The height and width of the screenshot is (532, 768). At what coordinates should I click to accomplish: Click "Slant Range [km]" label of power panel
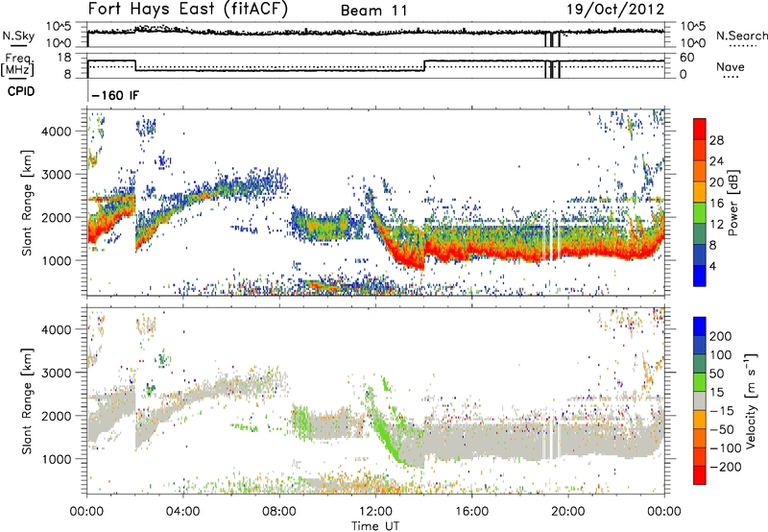pos(27,204)
